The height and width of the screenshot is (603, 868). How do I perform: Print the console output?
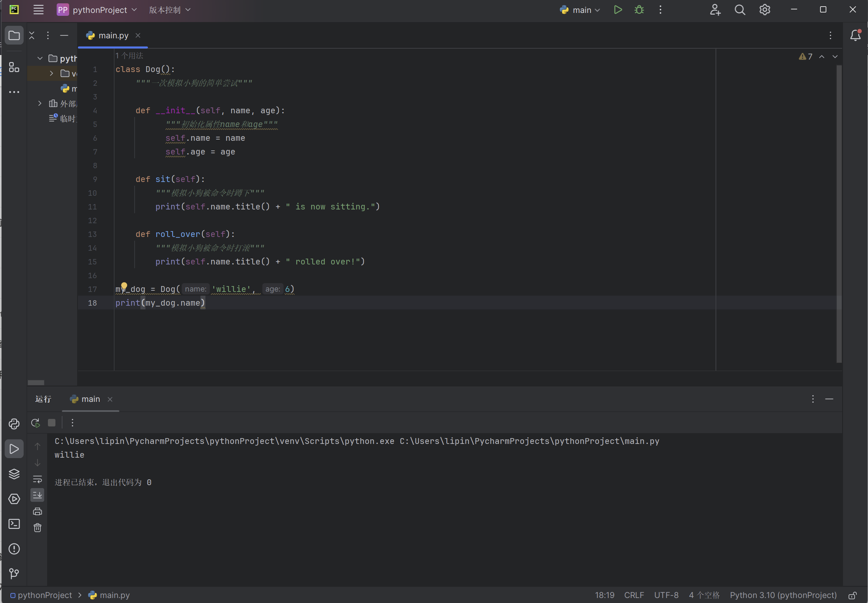pos(38,511)
